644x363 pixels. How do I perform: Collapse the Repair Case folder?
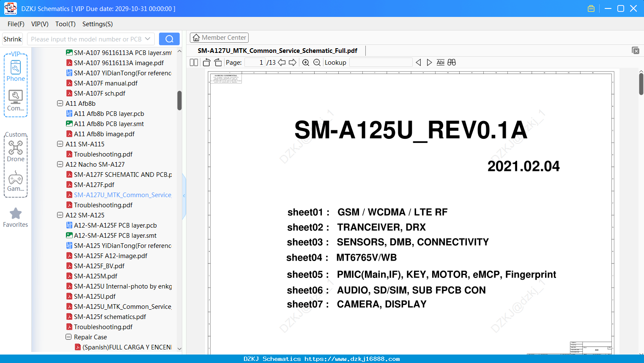click(69, 337)
